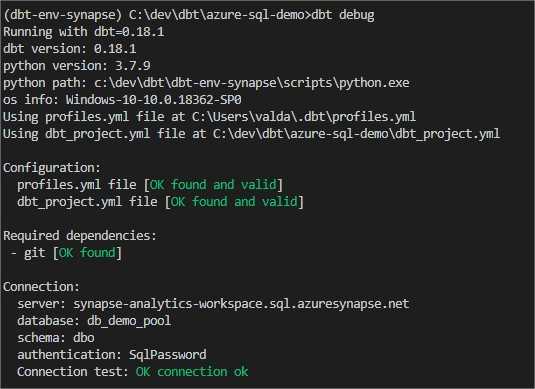Click the 'Configuration:' heading

52,168
